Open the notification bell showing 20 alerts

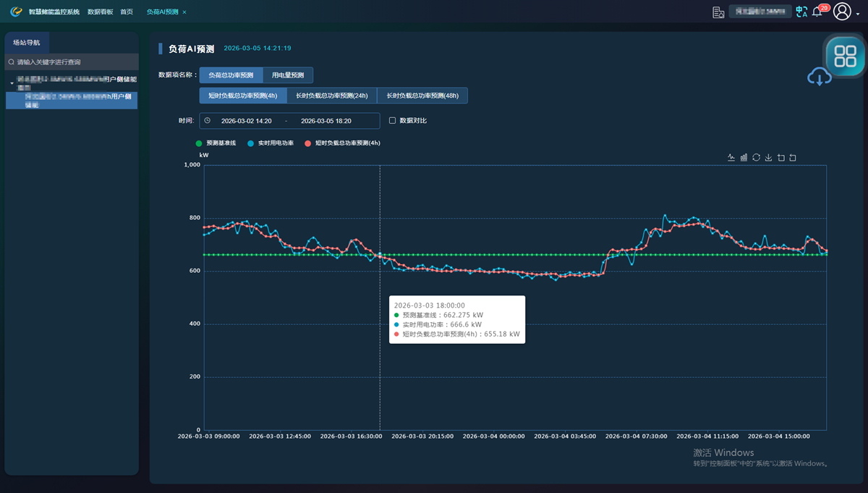click(816, 12)
